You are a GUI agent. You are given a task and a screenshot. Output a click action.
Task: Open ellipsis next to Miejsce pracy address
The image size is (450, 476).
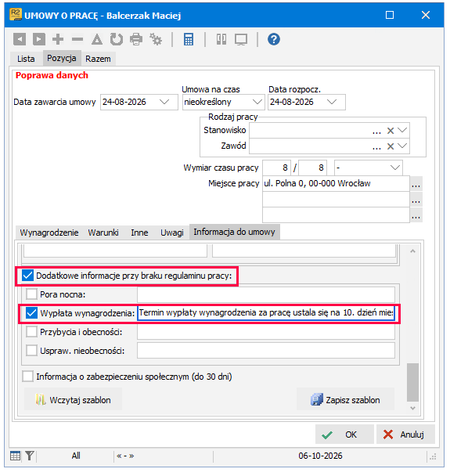pyautogui.click(x=416, y=184)
